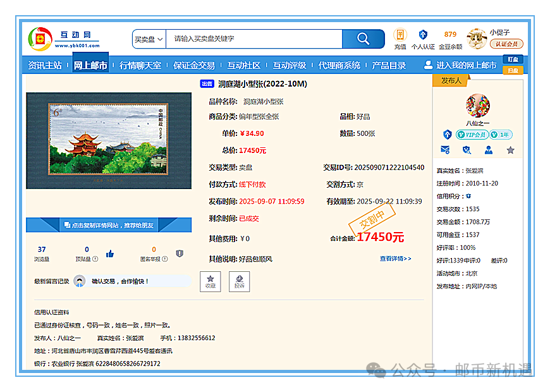
Task: Click the transaction ID 20250907122104540
Action: pos(389,168)
